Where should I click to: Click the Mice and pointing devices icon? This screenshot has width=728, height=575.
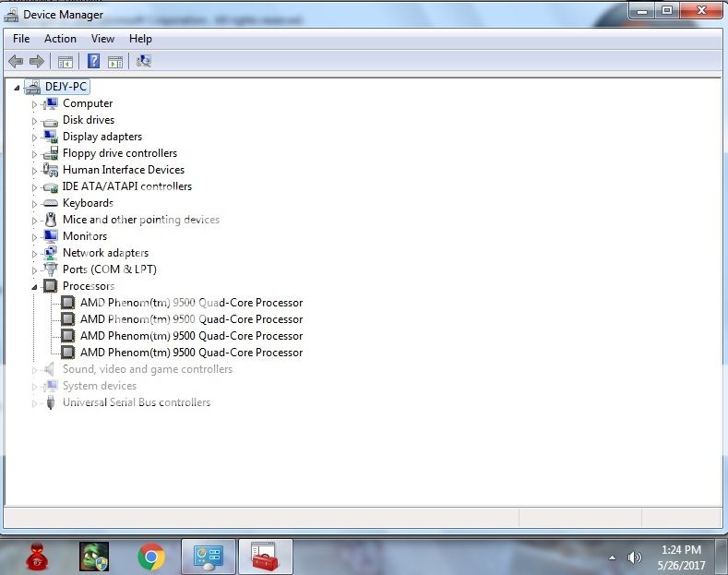[51, 220]
